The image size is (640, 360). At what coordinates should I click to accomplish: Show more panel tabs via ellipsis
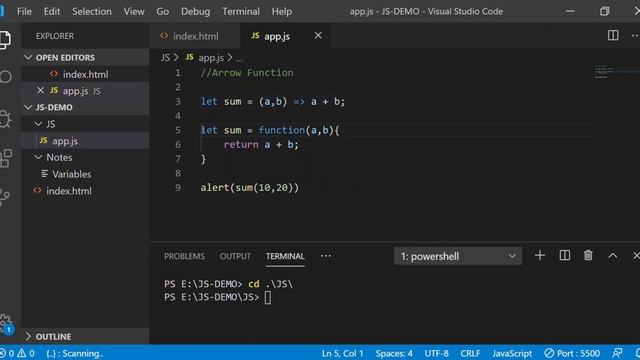pos(326,256)
